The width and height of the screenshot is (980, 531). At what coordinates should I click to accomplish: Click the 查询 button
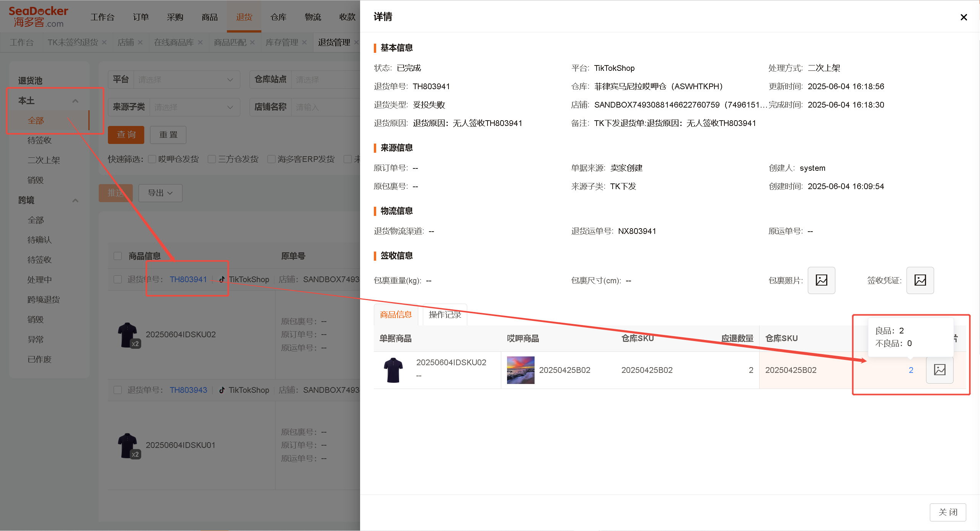pyautogui.click(x=126, y=135)
